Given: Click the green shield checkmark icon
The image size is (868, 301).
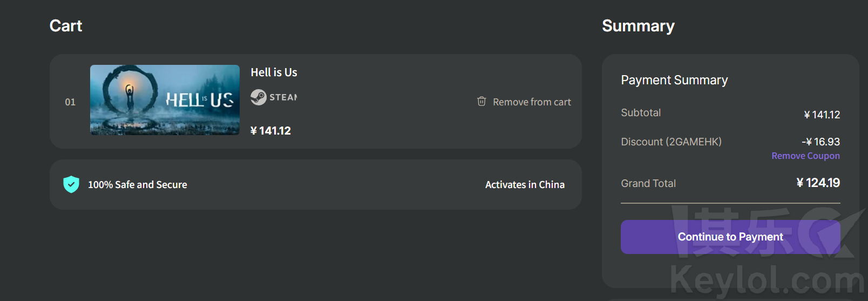Looking at the screenshot, I should (x=71, y=184).
